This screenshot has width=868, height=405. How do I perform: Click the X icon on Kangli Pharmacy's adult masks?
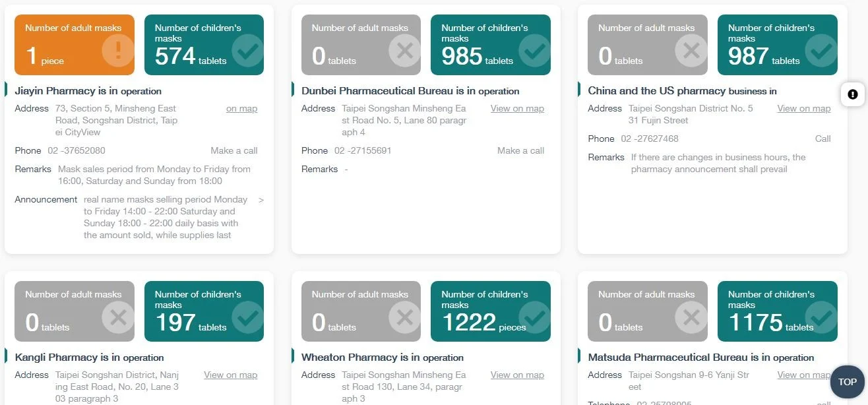119,317
